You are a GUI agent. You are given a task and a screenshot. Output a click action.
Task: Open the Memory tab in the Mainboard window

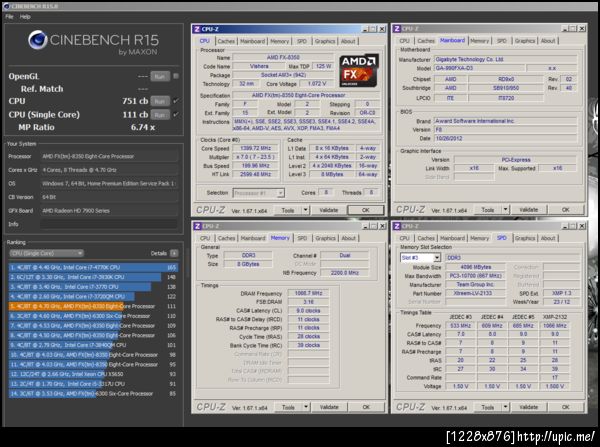pos(479,41)
